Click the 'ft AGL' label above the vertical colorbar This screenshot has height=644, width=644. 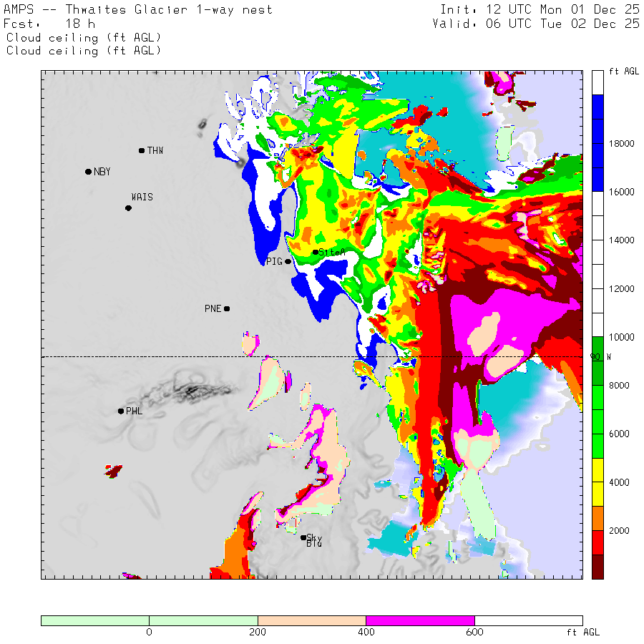pyautogui.click(x=624, y=72)
